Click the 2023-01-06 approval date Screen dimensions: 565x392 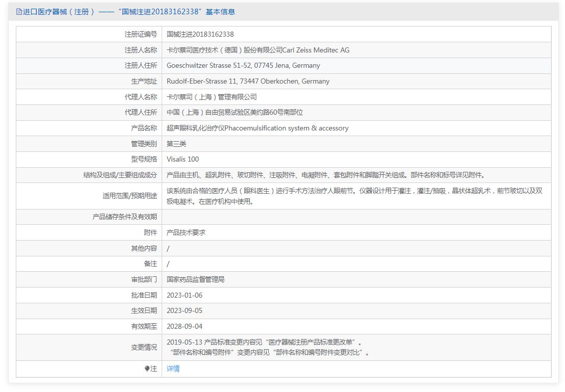coord(185,296)
